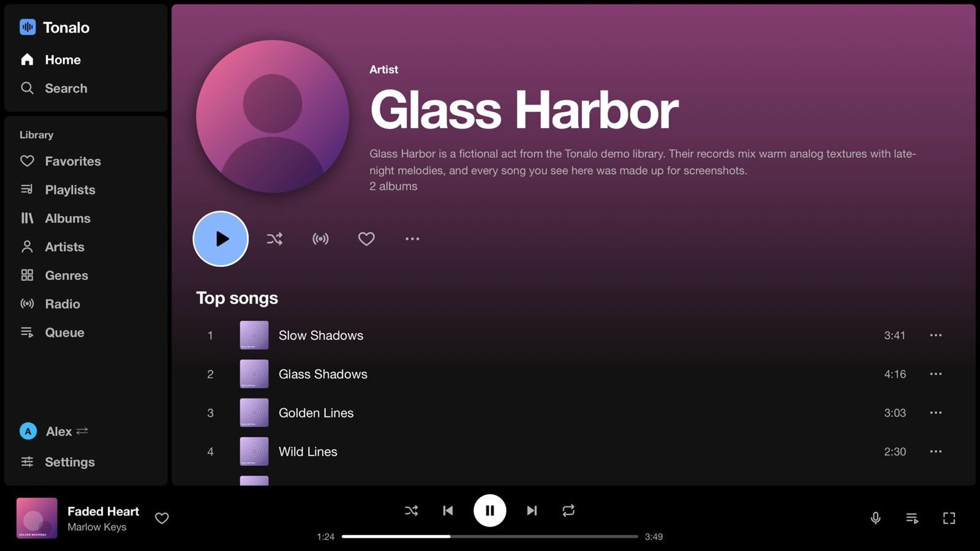Show lyrics via microphone icon

(876, 519)
